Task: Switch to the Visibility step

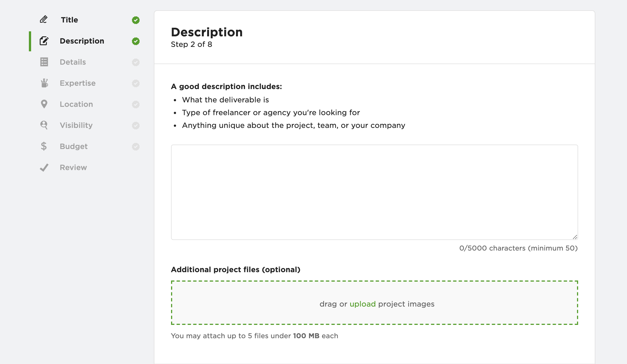Action: (x=76, y=125)
